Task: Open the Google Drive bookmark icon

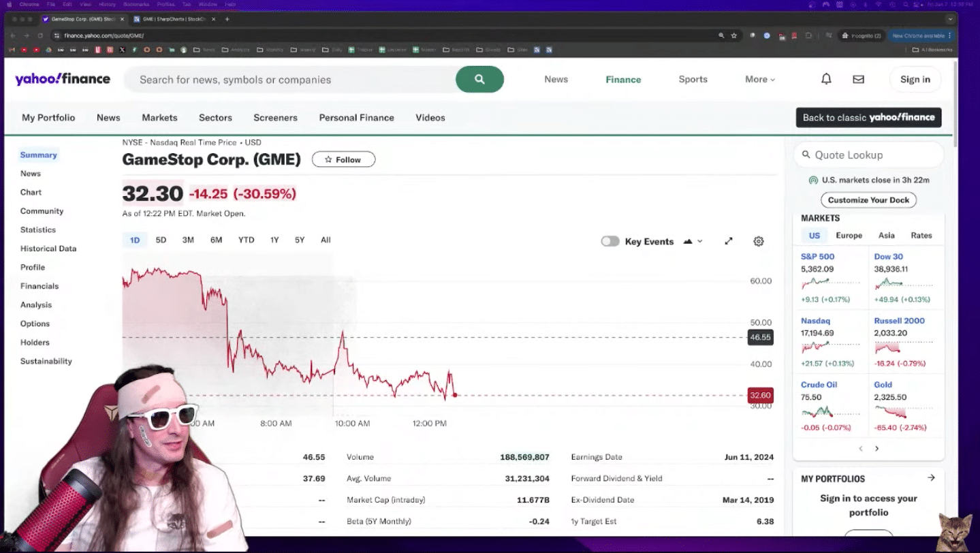Action: (x=48, y=50)
